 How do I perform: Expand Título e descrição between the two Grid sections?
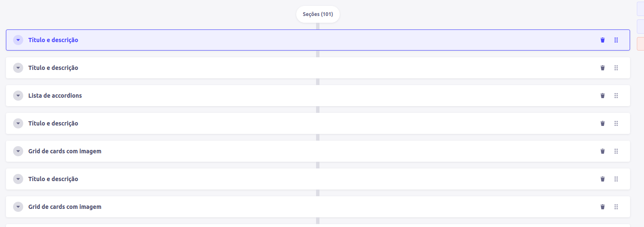pyautogui.click(x=18, y=179)
